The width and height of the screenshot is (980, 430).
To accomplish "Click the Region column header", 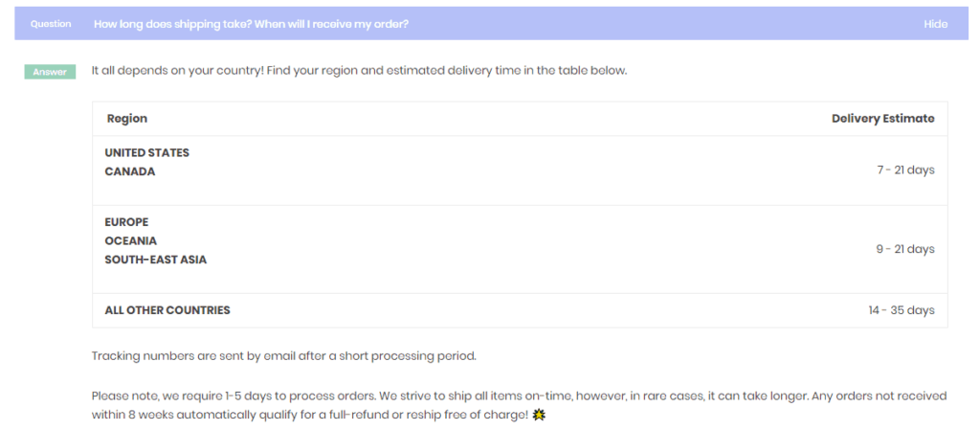I will pos(127,119).
